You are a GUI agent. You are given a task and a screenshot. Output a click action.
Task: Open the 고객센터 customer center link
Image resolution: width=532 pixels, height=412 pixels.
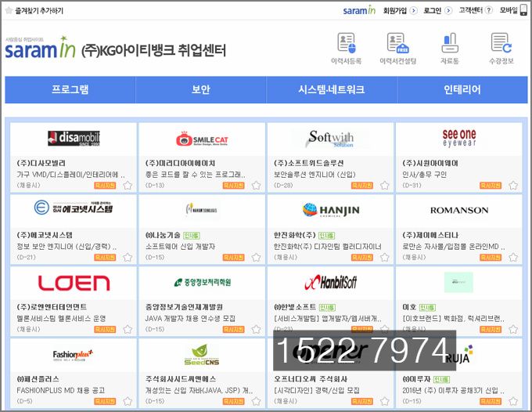471,10
